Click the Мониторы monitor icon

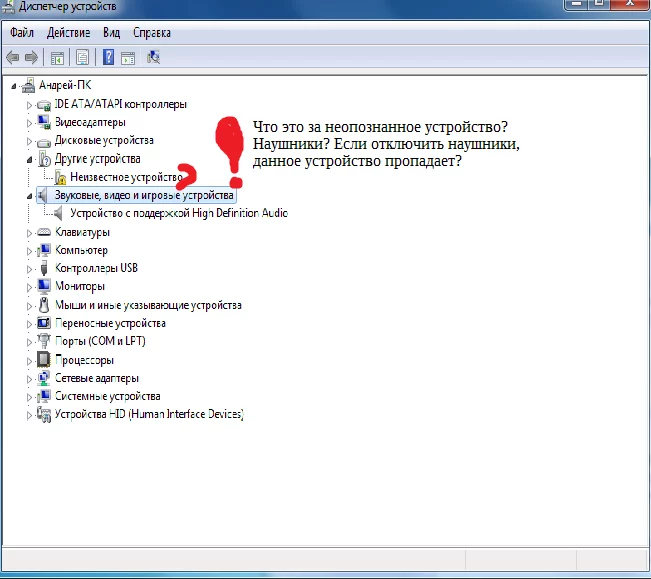coord(44,286)
